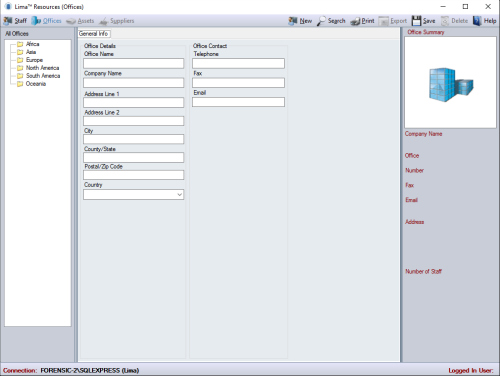Click the Delete toolbar icon

point(445,21)
